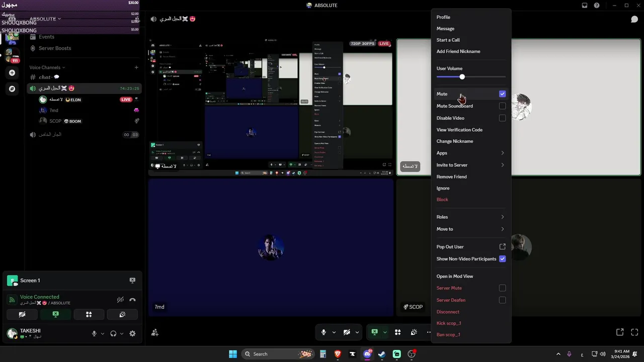Turn on camera in the voice panel
644x362 pixels.
tap(22, 314)
